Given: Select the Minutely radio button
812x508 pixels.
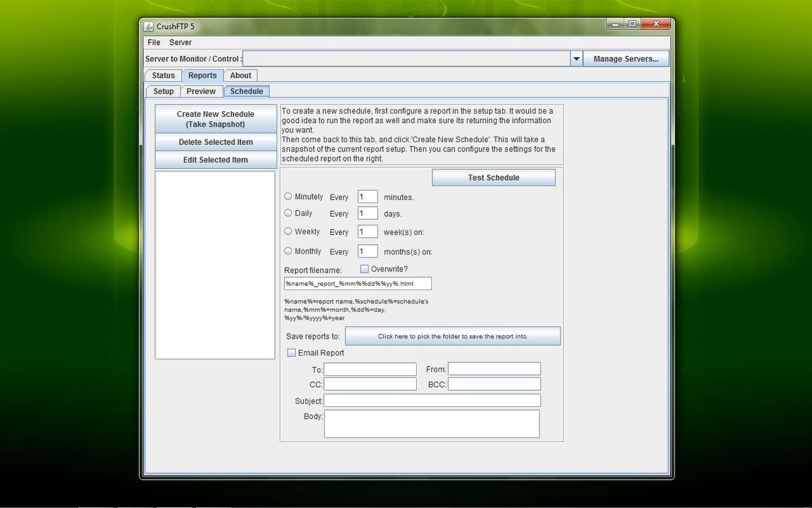Looking at the screenshot, I should click(288, 197).
